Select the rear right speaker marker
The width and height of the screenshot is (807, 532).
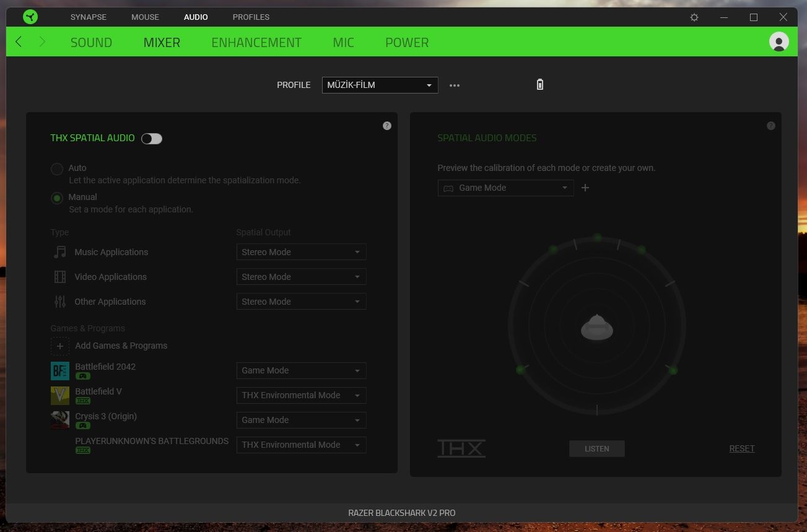point(673,370)
